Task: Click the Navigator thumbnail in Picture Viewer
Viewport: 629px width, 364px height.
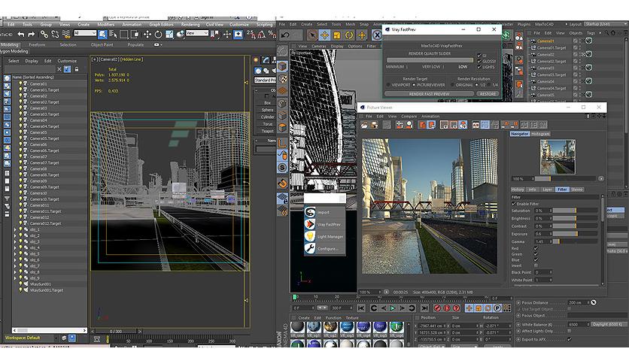Action: (558, 156)
